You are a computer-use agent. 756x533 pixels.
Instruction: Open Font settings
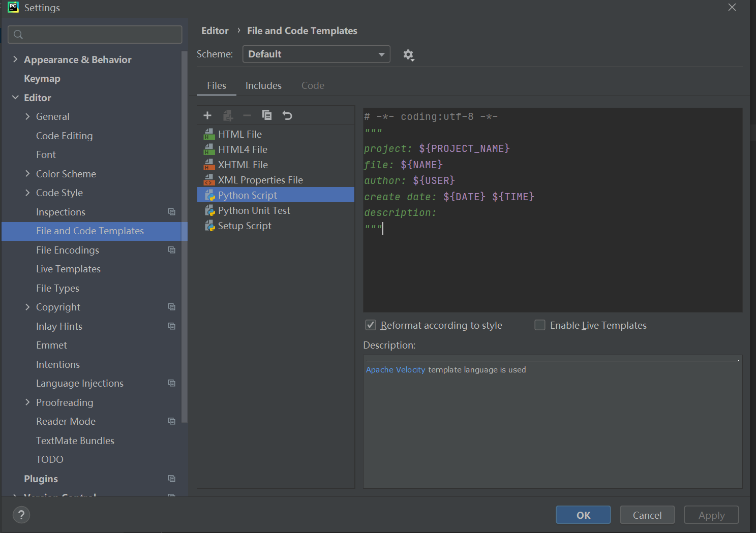[x=46, y=154]
